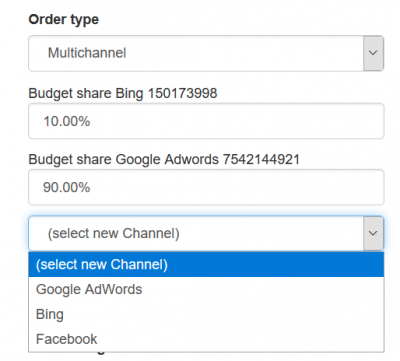
Task: Choose the highlighted (select new Channel) option
Action: [x=206, y=264]
